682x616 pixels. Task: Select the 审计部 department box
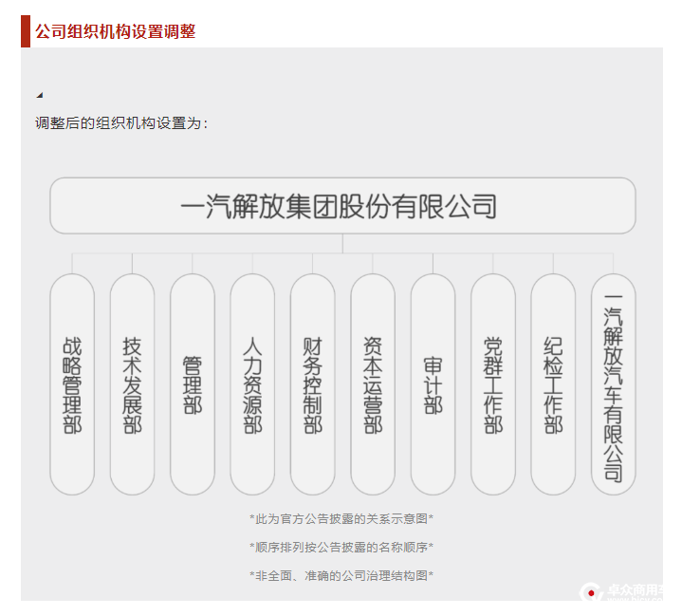click(x=433, y=384)
